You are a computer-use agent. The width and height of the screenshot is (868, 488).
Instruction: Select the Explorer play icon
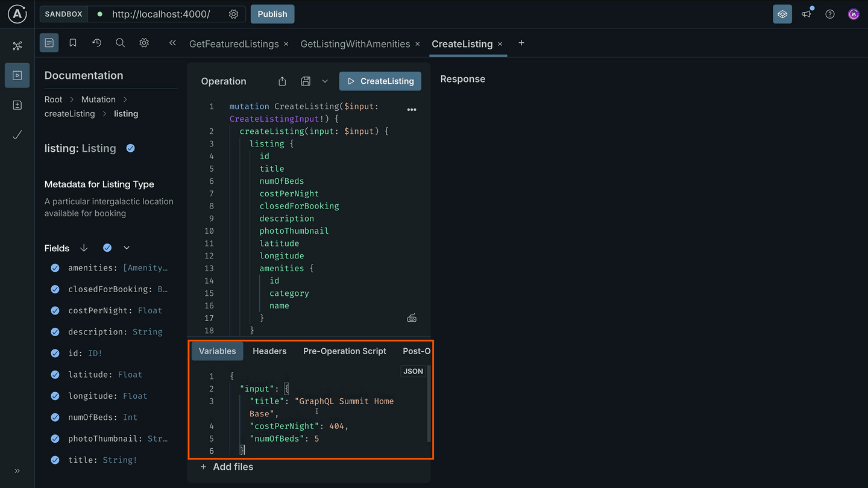(17, 75)
